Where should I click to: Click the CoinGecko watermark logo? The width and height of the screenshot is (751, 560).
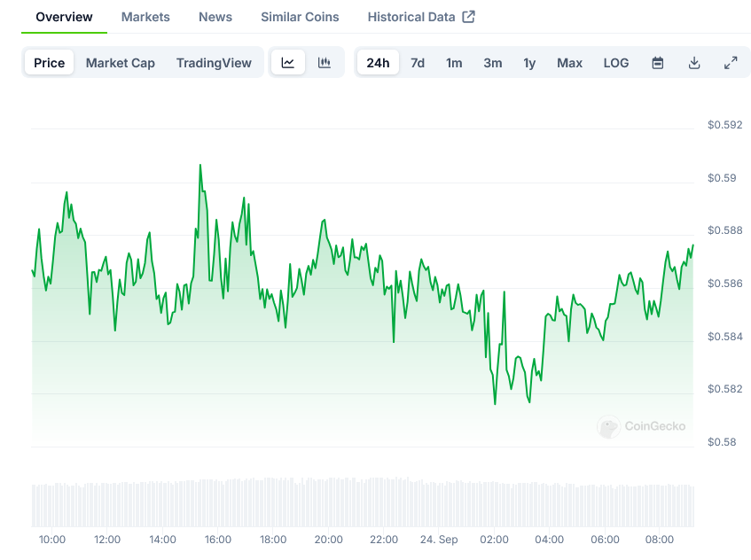609,427
